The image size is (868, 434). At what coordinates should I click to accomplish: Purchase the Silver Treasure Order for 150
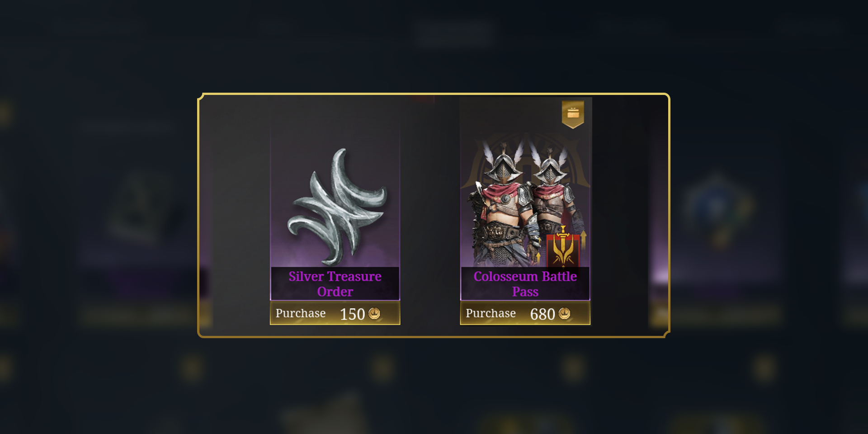click(335, 313)
